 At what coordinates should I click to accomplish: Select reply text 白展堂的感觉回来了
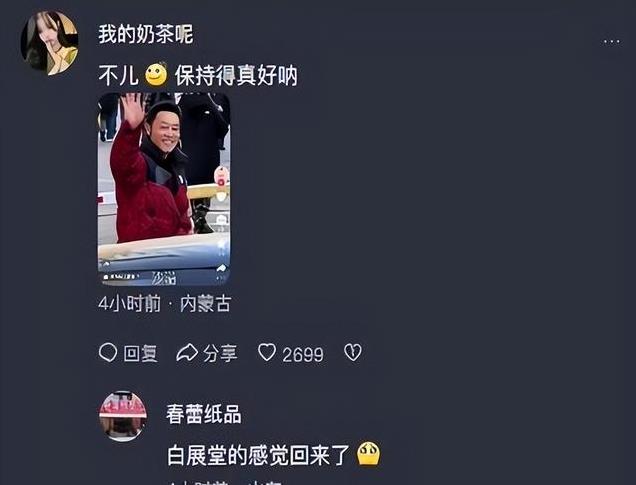coord(258,455)
